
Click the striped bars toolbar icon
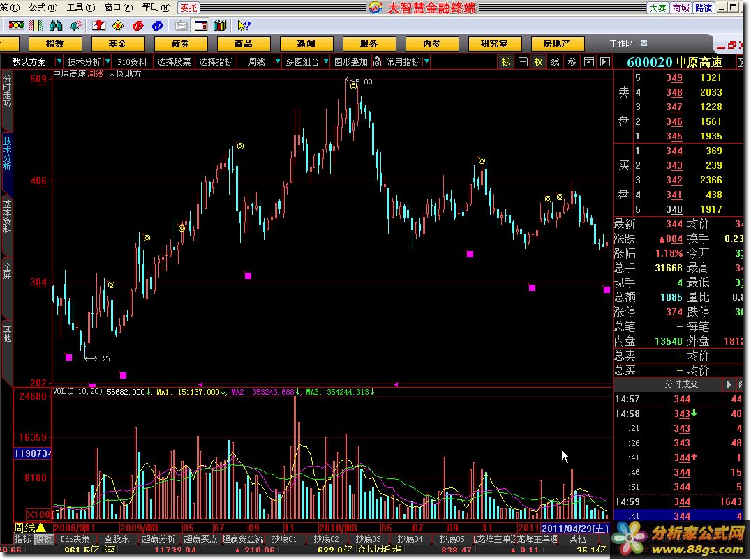[x=36, y=25]
